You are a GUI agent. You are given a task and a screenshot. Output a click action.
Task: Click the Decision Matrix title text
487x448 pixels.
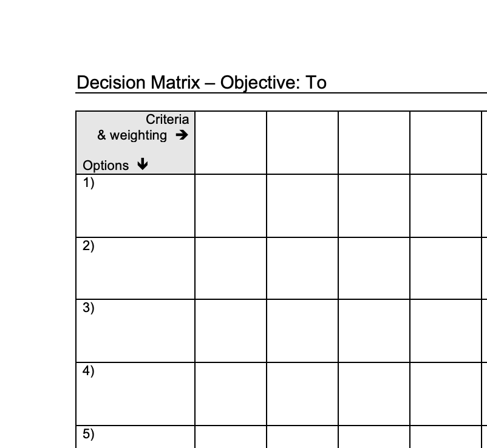click(201, 83)
